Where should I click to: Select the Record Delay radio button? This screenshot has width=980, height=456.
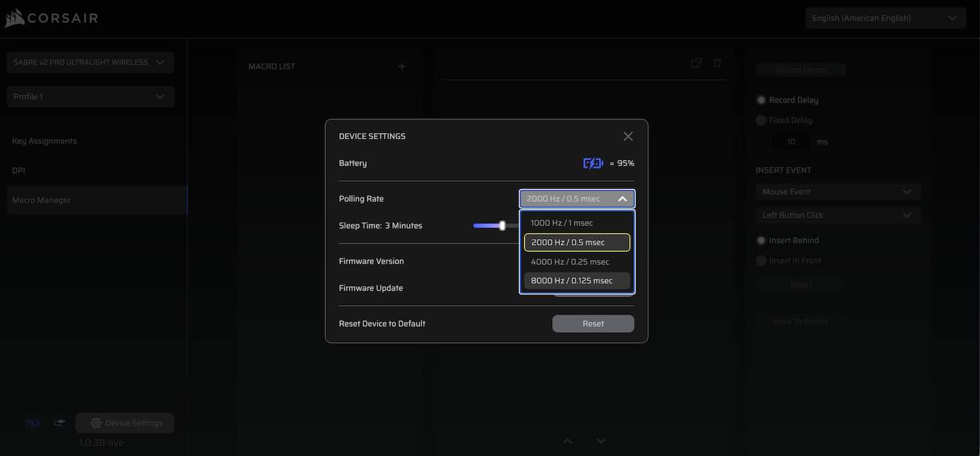click(x=761, y=100)
